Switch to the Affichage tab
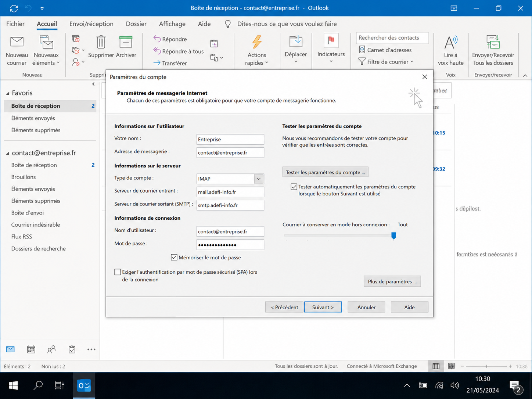 tap(172, 24)
